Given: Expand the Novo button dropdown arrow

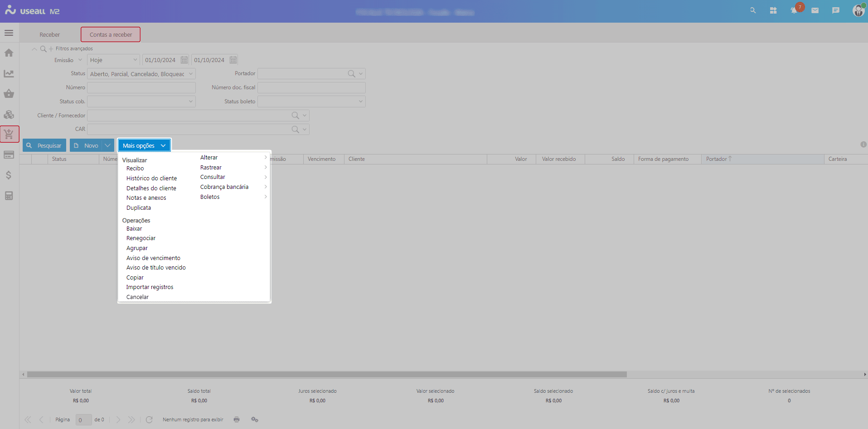Looking at the screenshot, I should (108, 145).
